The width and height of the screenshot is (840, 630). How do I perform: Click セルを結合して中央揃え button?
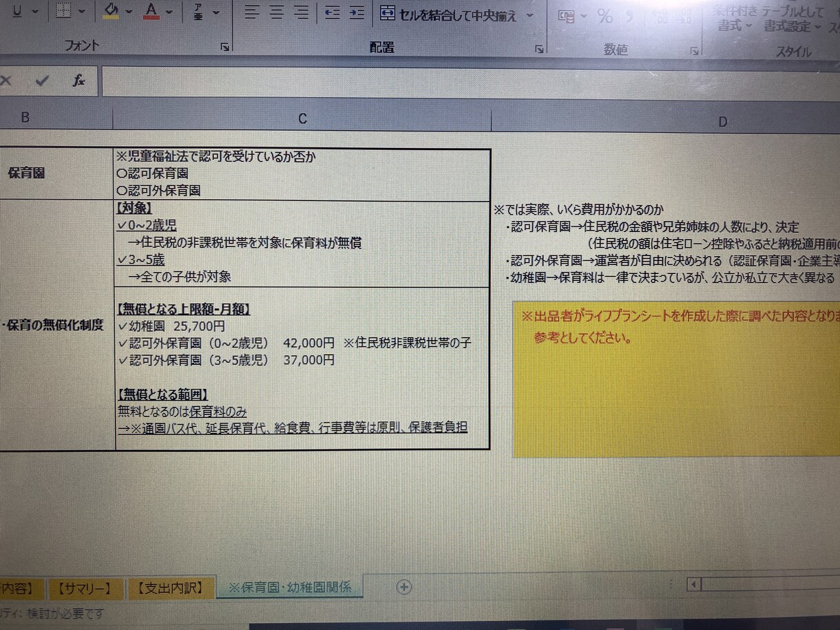coord(448,14)
